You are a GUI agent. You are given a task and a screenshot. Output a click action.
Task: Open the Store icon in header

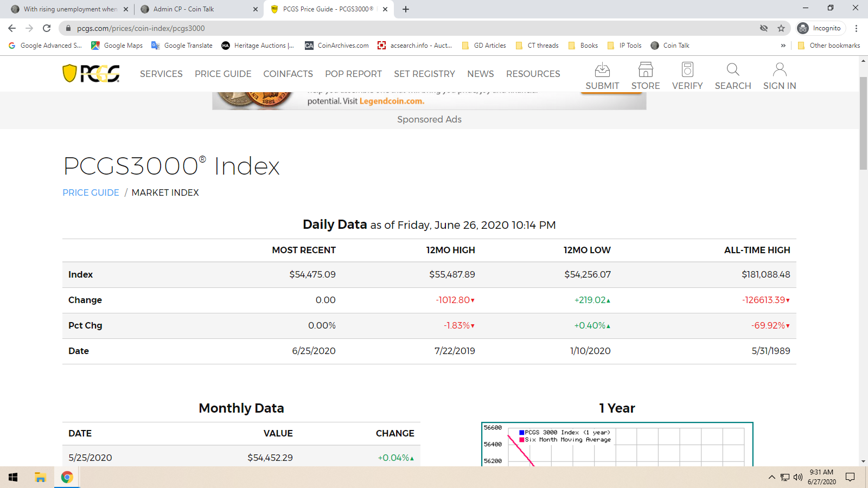pos(646,76)
